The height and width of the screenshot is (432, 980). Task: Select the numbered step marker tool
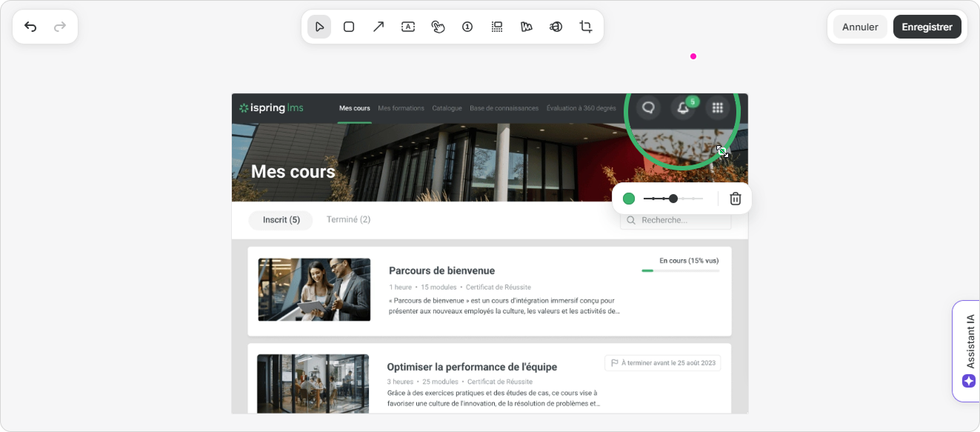pyautogui.click(x=467, y=27)
